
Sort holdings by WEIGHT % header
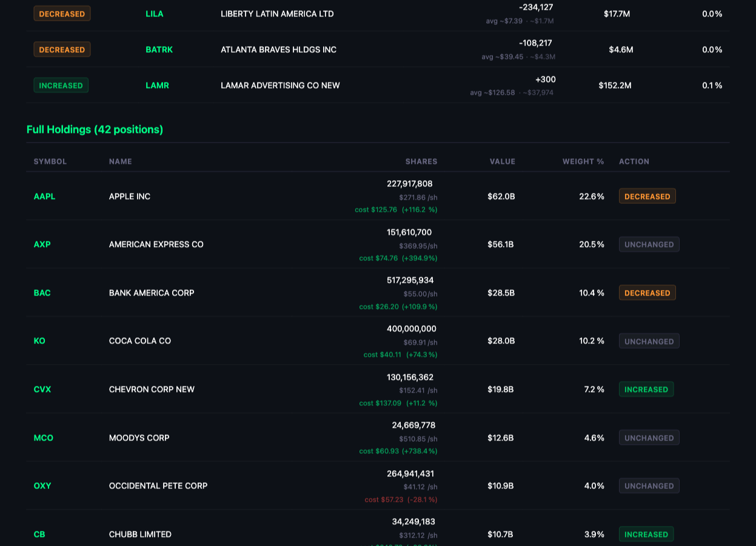(583, 161)
